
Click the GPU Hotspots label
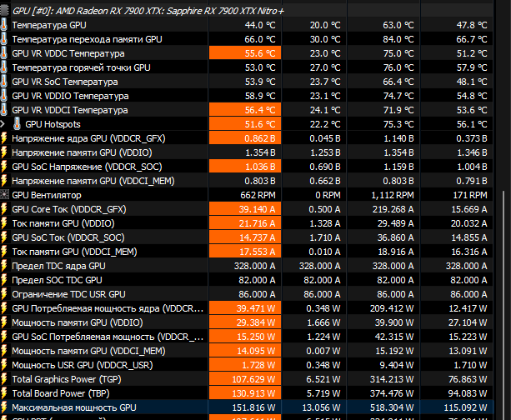[x=53, y=124]
